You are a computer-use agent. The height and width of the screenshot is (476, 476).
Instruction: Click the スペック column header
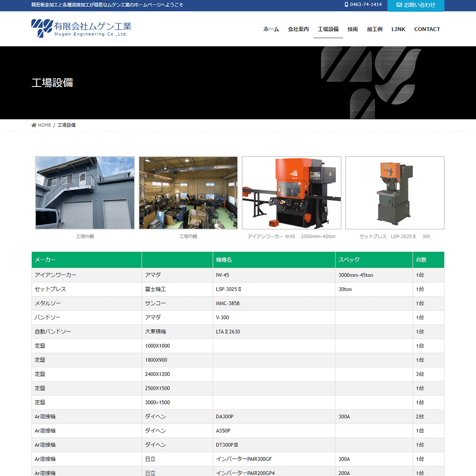point(374,260)
